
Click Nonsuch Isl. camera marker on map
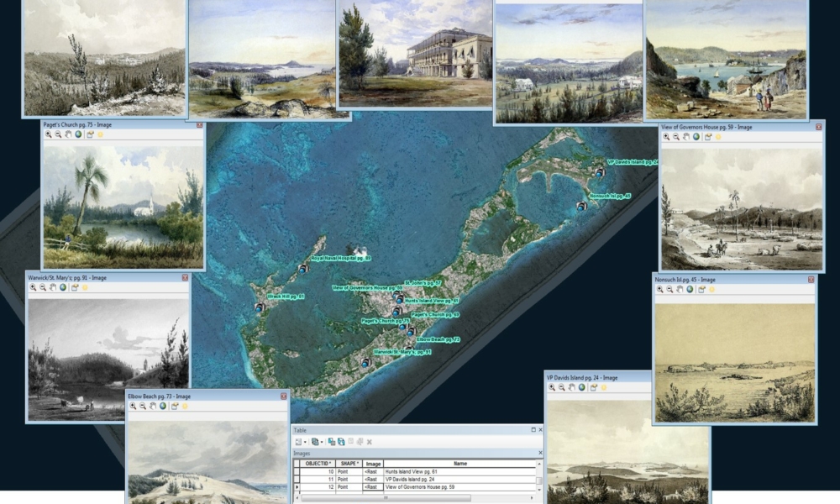[x=580, y=206]
